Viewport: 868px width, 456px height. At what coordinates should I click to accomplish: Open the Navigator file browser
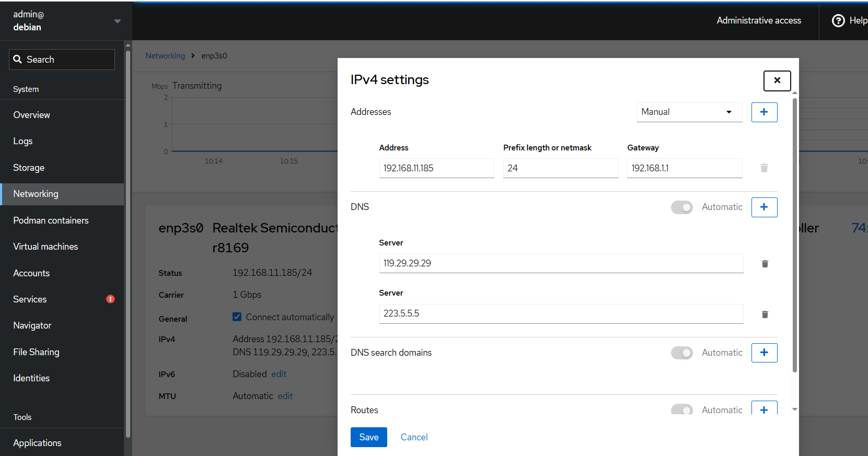pyautogui.click(x=62, y=325)
